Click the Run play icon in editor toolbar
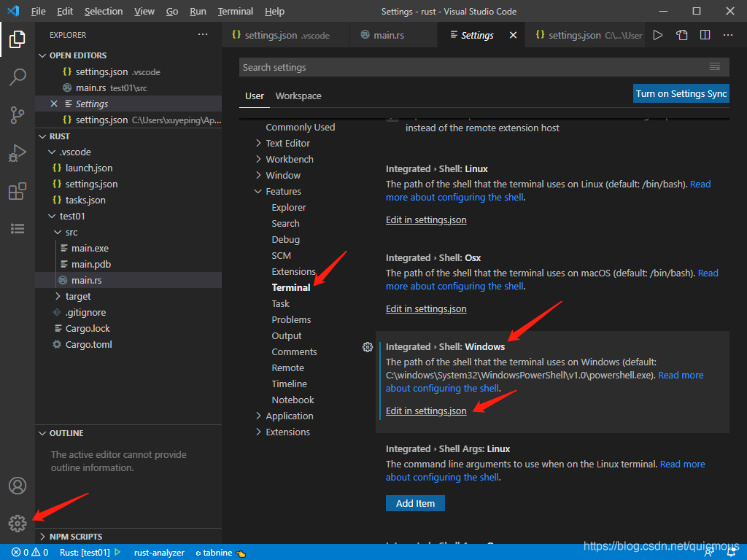Screen dimensions: 747x560 point(658,35)
